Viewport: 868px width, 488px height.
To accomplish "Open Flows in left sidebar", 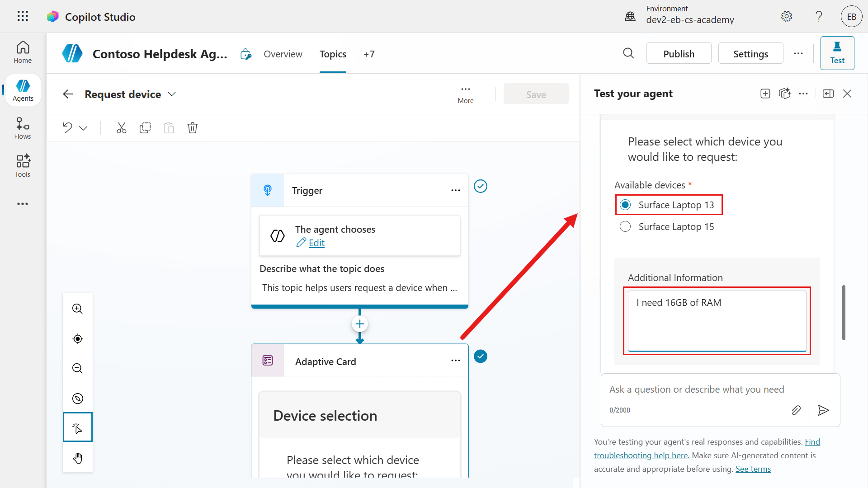I will [23, 128].
